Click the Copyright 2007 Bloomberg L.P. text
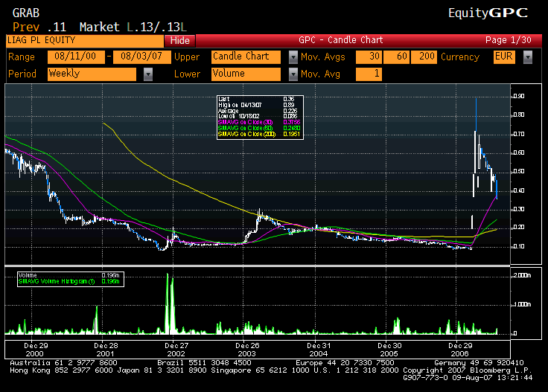The height and width of the screenshot is (392, 548). [x=468, y=370]
